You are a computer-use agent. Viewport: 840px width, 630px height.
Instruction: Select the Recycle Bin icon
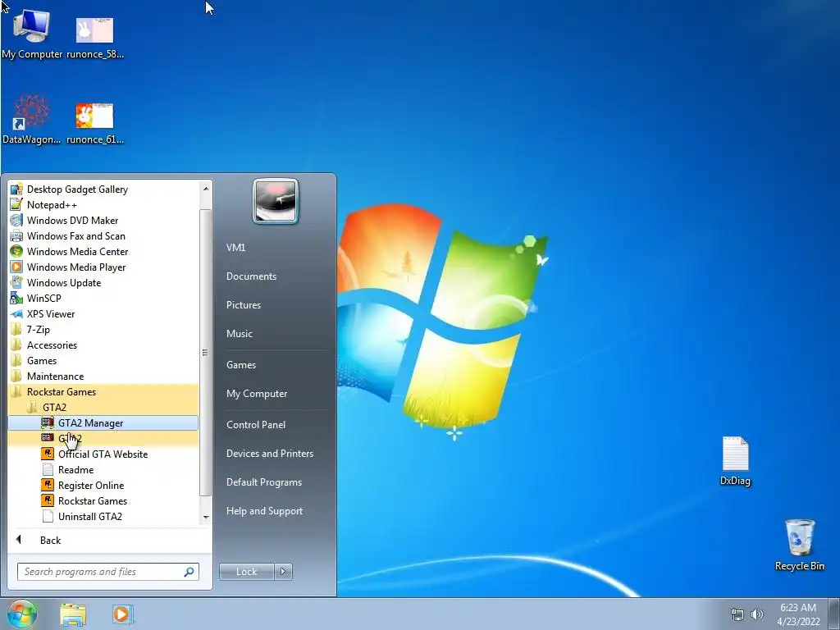click(799, 545)
